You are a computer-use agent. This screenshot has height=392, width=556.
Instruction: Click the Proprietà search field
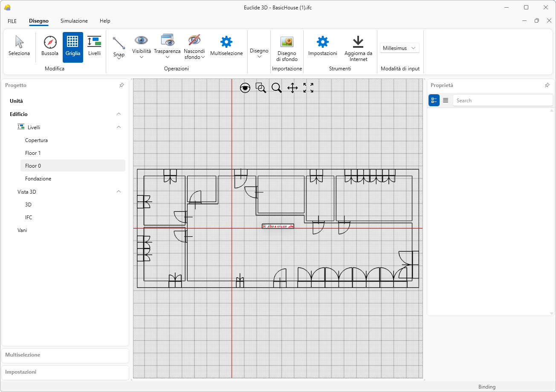pyautogui.click(x=502, y=101)
